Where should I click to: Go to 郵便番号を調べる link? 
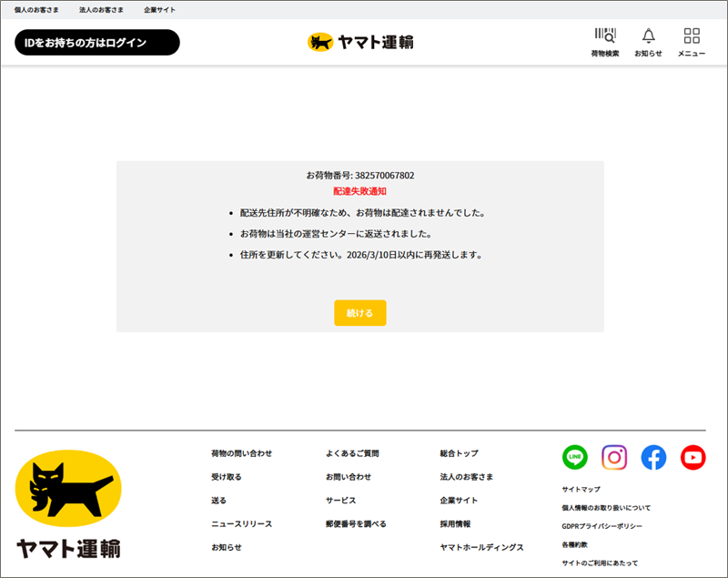(x=356, y=524)
